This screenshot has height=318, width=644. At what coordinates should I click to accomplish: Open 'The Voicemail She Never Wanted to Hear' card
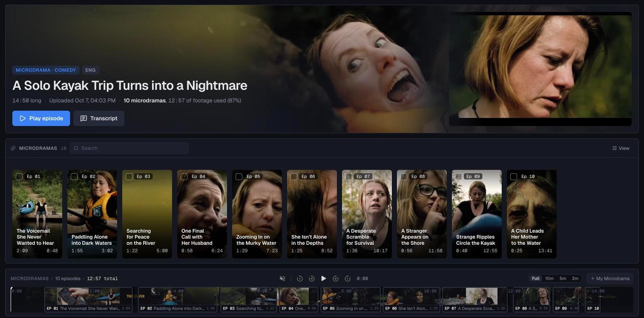click(x=37, y=214)
